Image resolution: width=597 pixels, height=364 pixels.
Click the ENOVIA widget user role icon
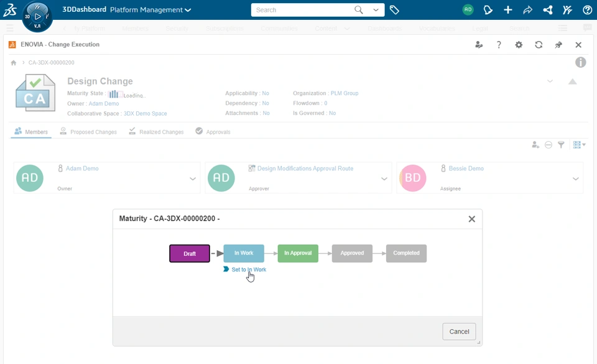coord(479,45)
